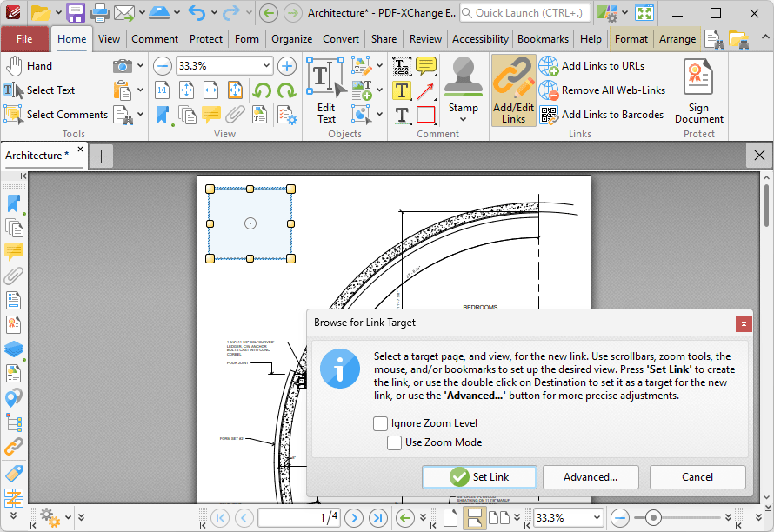Click the Set Link button
Screen dimensions: 774x532
tap(479, 476)
